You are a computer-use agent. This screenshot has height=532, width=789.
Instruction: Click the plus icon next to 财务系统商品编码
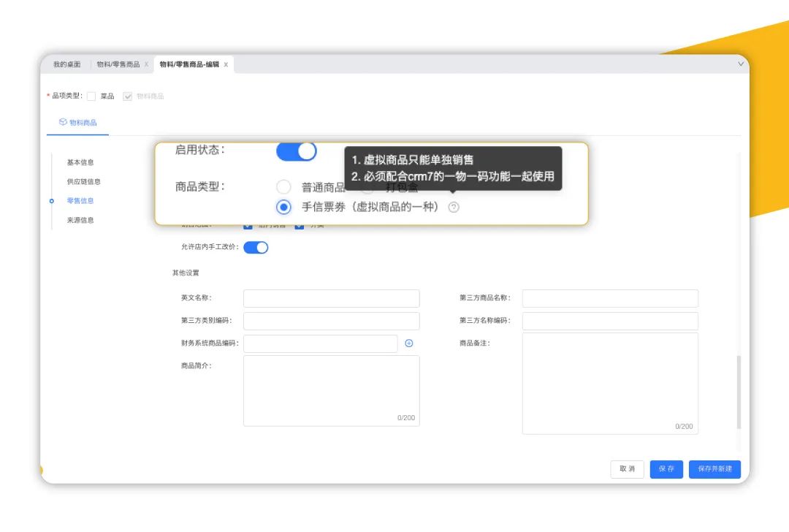click(x=409, y=343)
